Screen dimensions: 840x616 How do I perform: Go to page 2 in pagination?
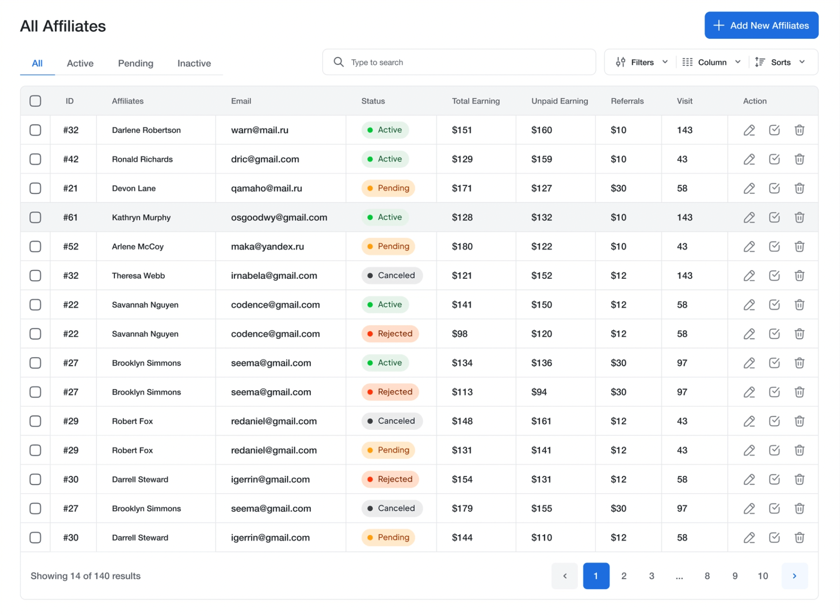pyautogui.click(x=623, y=575)
